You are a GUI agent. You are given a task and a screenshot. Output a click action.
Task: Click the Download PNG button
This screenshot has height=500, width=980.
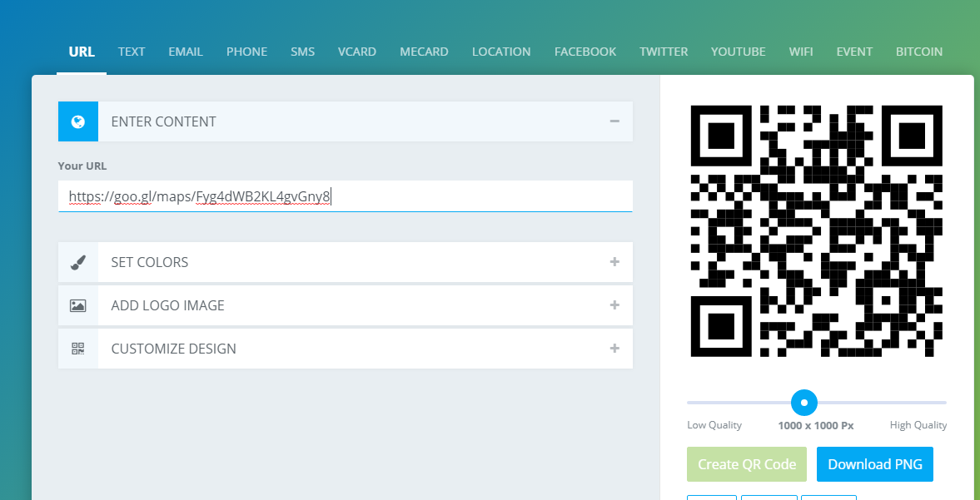tap(875, 464)
